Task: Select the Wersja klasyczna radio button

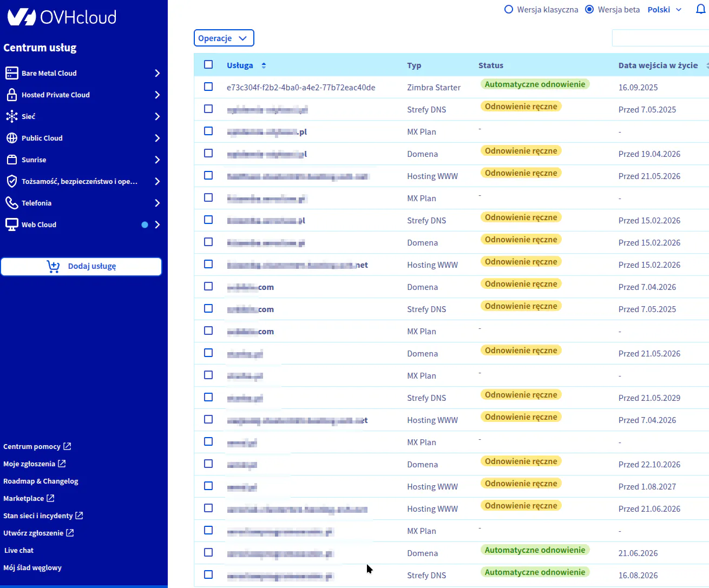Action: tap(509, 10)
